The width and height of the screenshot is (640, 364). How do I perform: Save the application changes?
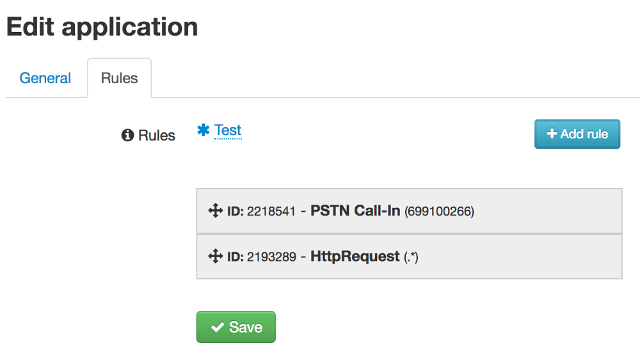(236, 327)
